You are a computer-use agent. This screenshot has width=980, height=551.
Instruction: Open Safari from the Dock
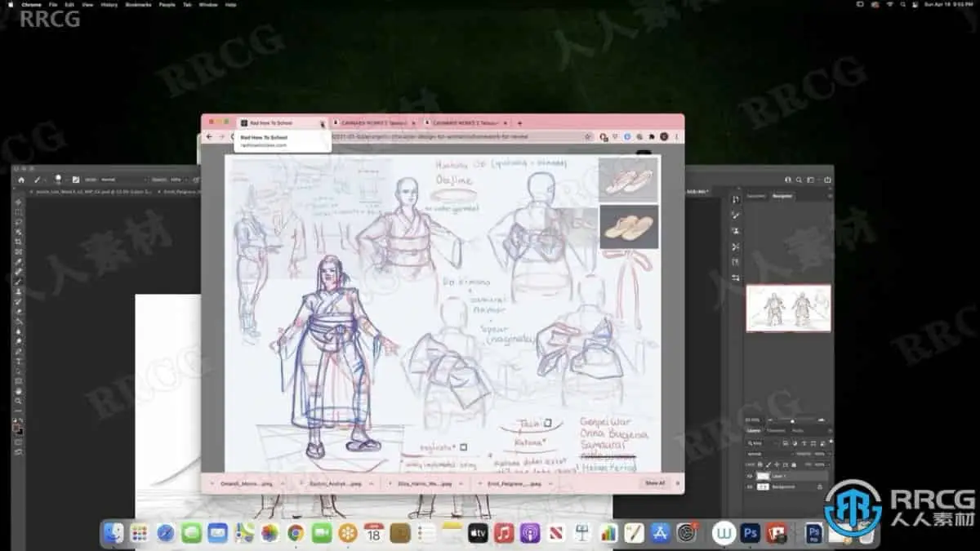click(x=165, y=533)
